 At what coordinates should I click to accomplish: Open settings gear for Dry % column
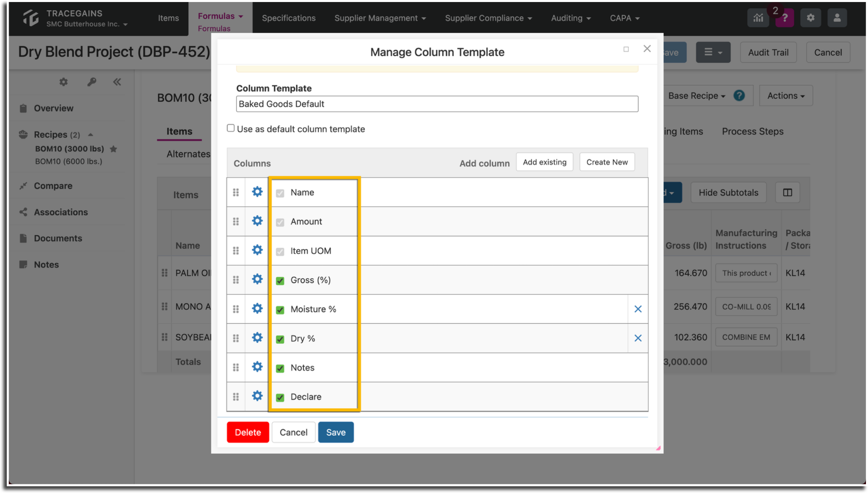pos(257,338)
